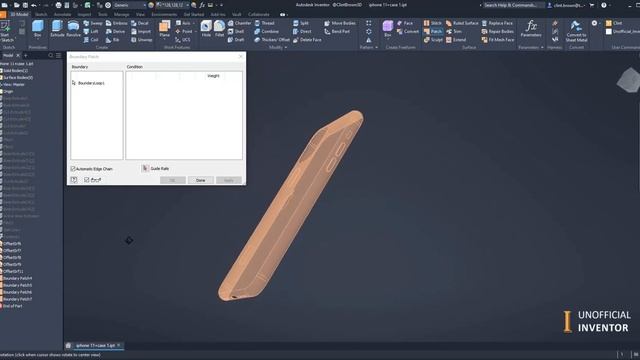Click the Search Help & Commands field
The width and height of the screenshot is (640, 360).
pyautogui.click(x=513, y=5)
